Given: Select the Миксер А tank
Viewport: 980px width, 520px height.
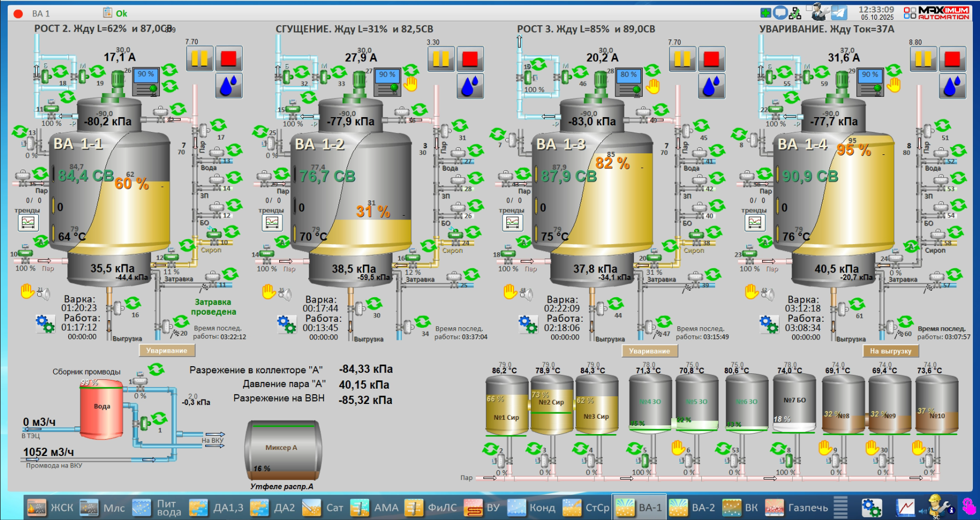Looking at the screenshot, I should 282,449.
